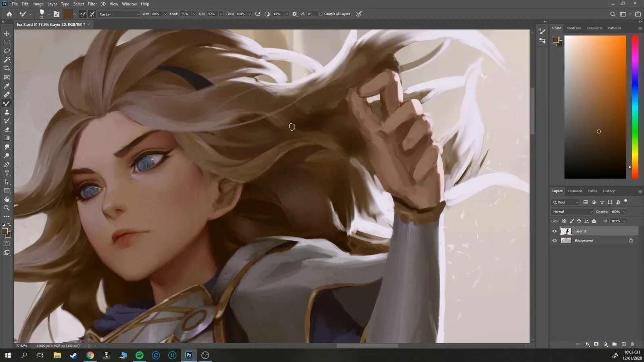Hide Layer 20 visibility
Screen dimensions: 644x362
554,231
